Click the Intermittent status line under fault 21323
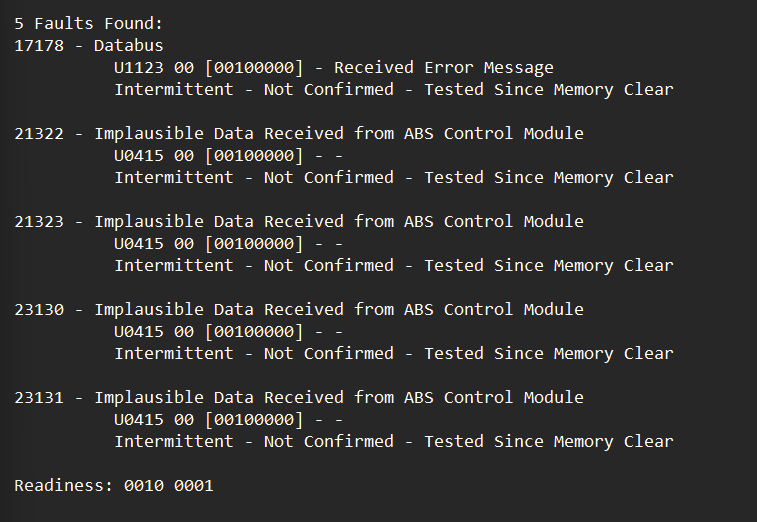 [393, 266]
